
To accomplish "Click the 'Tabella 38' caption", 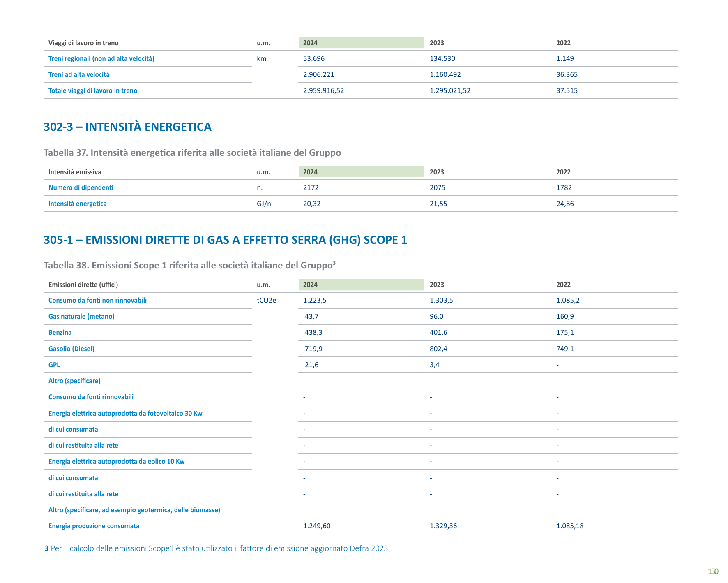I will pyautogui.click(x=190, y=265).
